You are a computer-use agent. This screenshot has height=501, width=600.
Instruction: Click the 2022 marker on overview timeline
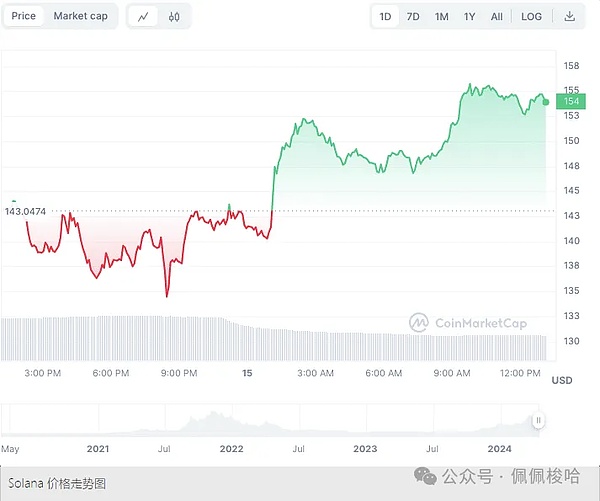[x=232, y=450]
